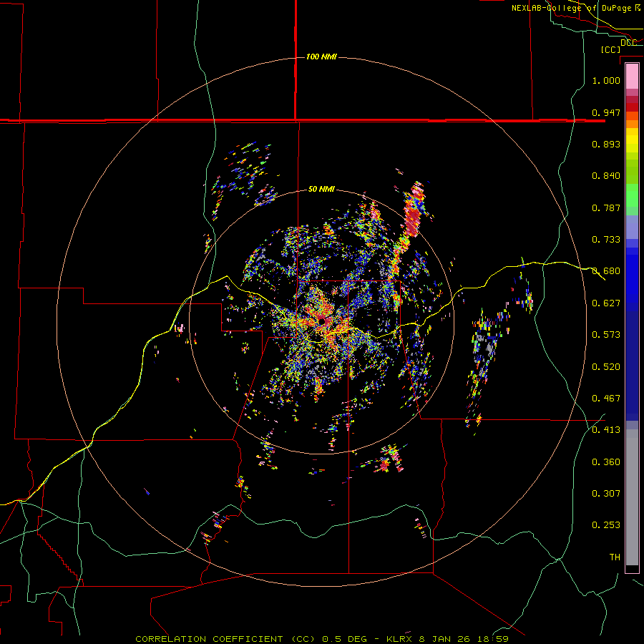644x644 pixels.
Task: Click the 0.467 legend value
Action: point(606,398)
